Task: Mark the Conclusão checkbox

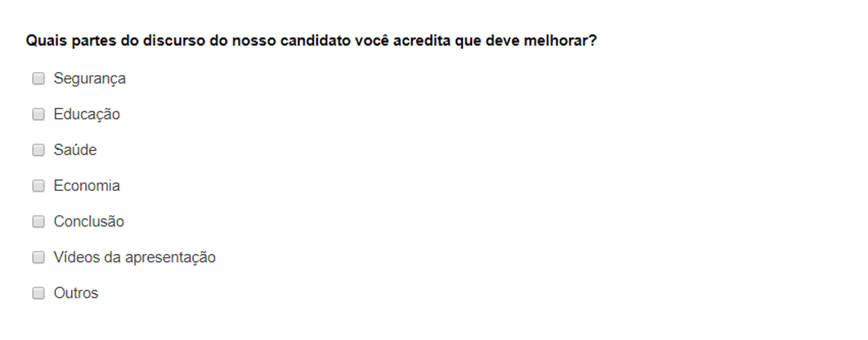Action: point(39,222)
